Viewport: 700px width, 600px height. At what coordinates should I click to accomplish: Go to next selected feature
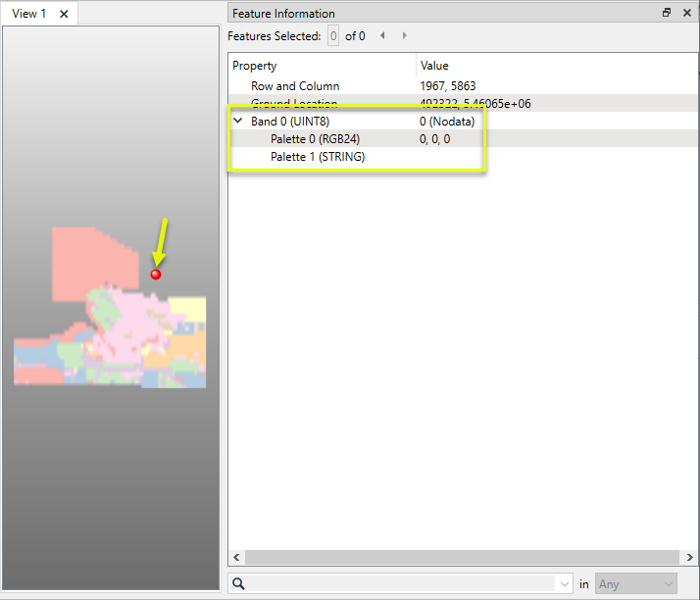click(404, 36)
